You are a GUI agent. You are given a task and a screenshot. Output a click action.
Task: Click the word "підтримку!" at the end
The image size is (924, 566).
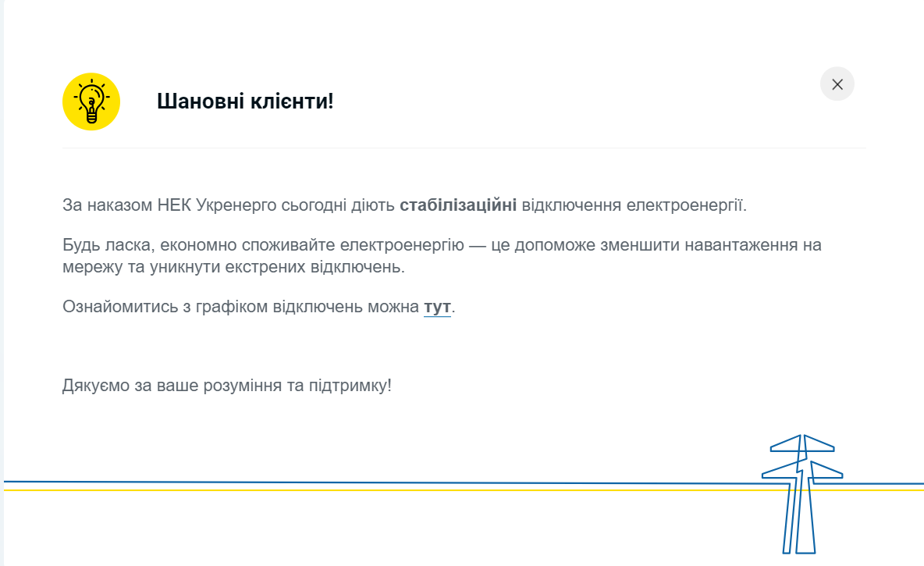click(x=350, y=385)
